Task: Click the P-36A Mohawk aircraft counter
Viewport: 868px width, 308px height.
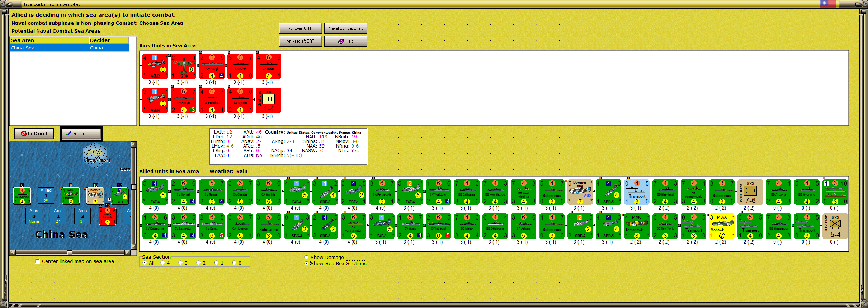Action: point(722,226)
